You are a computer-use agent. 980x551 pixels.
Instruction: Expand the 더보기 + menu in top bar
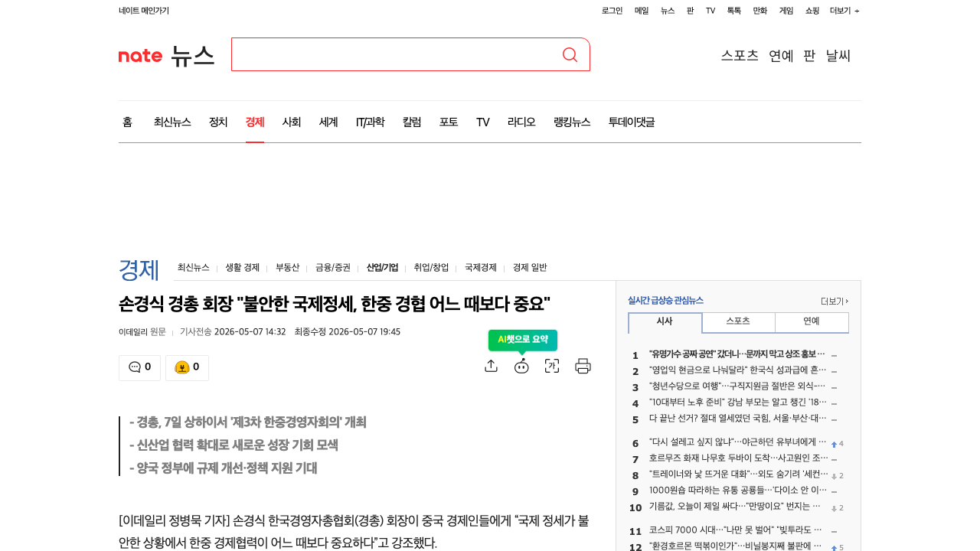coord(844,11)
